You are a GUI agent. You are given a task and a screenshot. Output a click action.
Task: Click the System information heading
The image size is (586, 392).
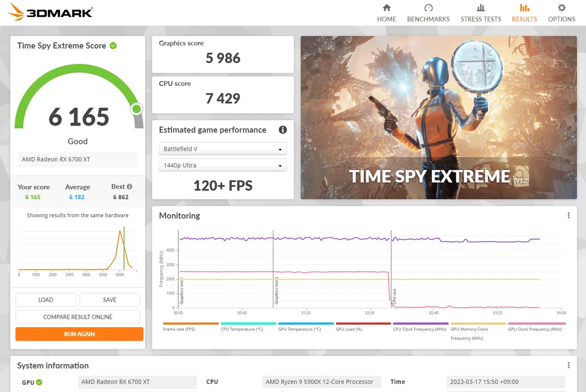click(53, 366)
